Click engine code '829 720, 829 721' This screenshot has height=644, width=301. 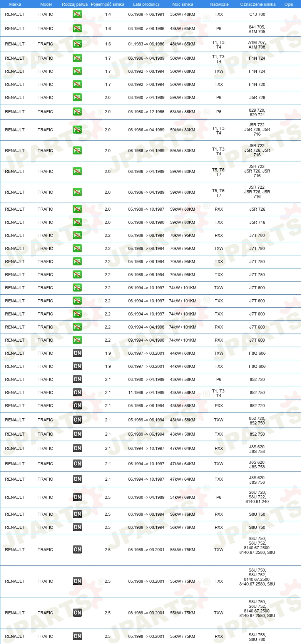coord(257,112)
